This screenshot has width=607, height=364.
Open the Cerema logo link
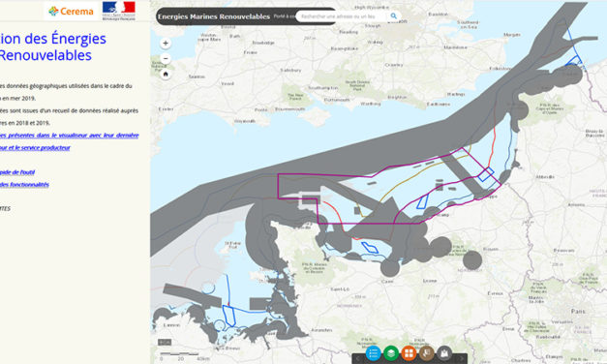72,12
